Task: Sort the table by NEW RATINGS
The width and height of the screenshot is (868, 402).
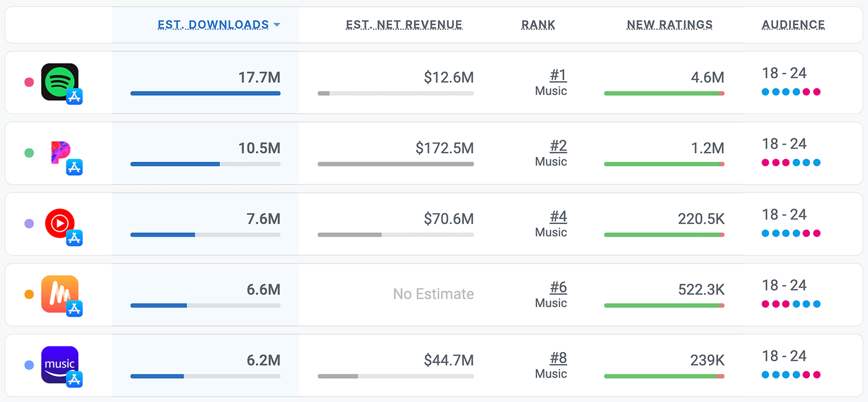Action: coord(670,24)
